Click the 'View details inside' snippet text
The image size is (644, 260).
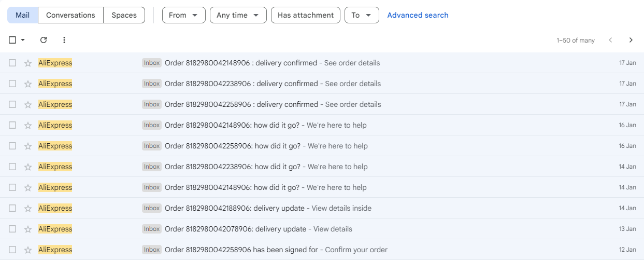coord(341,208)
